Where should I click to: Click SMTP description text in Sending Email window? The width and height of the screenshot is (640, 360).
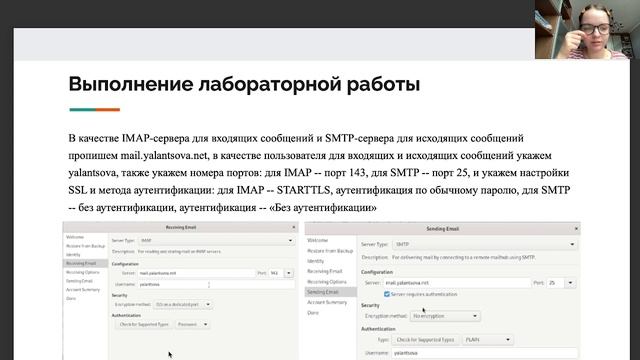click(x=464, y=258)
